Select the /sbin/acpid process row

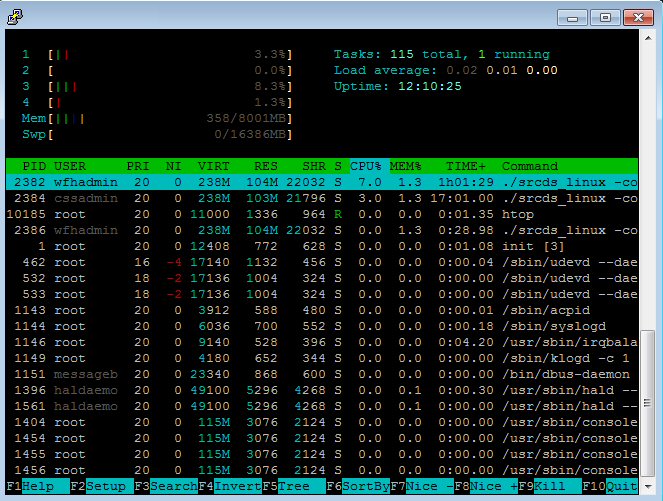tap(322, 310)
